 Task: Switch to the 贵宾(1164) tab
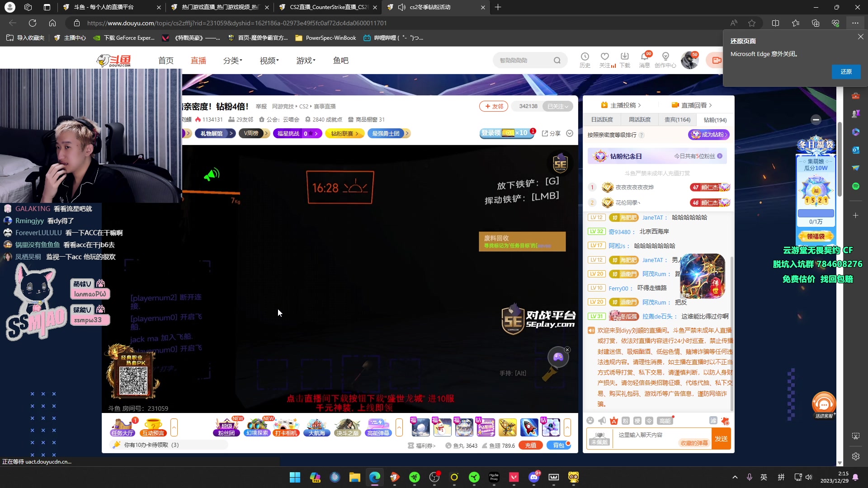(x=677, y=120)
